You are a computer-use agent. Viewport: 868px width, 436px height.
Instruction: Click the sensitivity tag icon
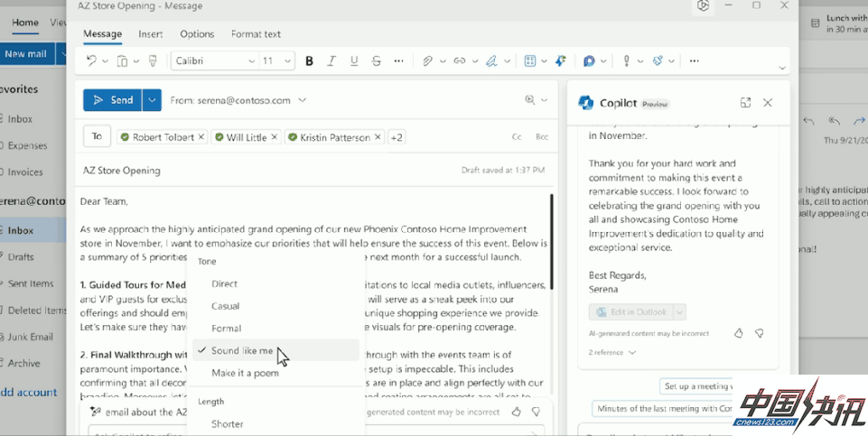tap(658, 60)
